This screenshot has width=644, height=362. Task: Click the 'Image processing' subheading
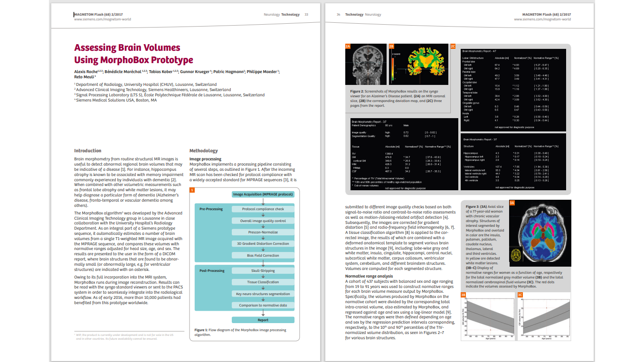pyautogui.click(x=205, y=159)
